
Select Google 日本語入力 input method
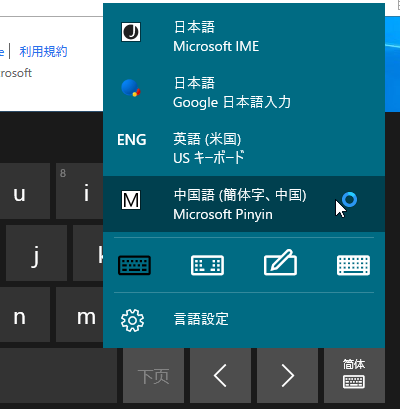pos(244,92)
